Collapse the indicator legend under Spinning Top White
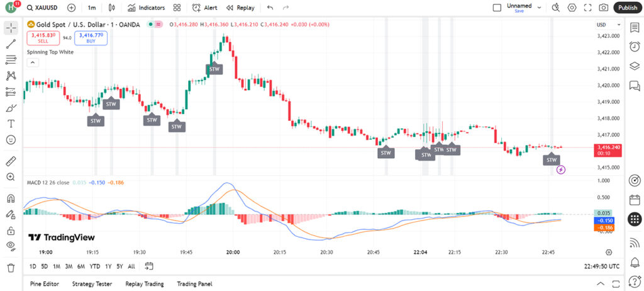The height and width of the screenshot is (291, 644). [33, 62]
